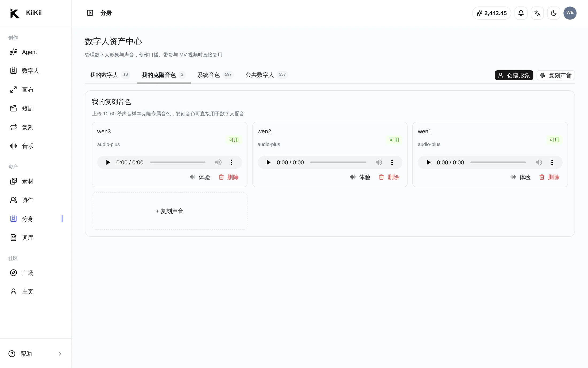Open Agent in sidebar
588x368 pixels.
36,52
